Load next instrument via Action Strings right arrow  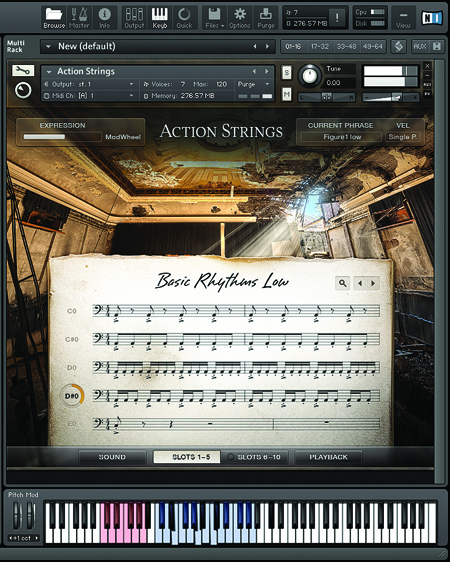click(267, 72)
